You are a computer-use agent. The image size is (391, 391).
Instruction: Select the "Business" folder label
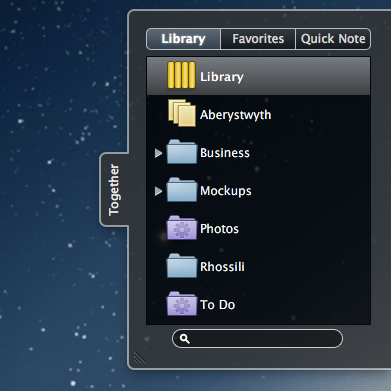coord(225,153)
